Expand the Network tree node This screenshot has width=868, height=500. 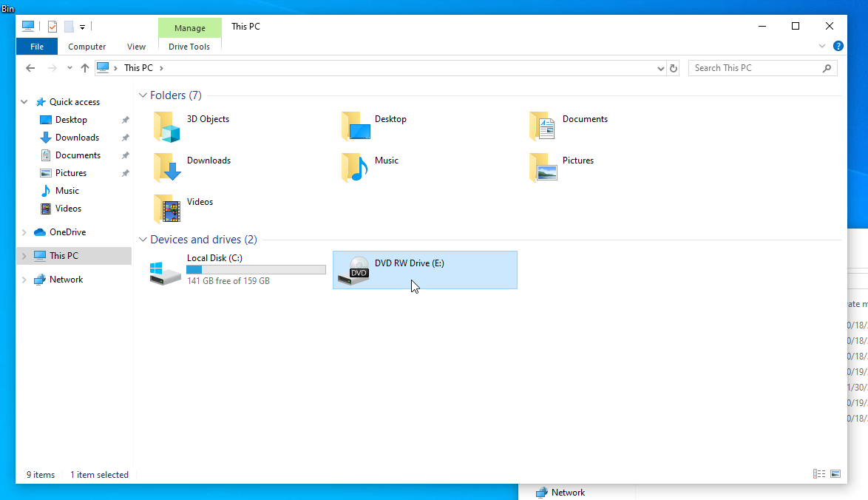[24, 280]
